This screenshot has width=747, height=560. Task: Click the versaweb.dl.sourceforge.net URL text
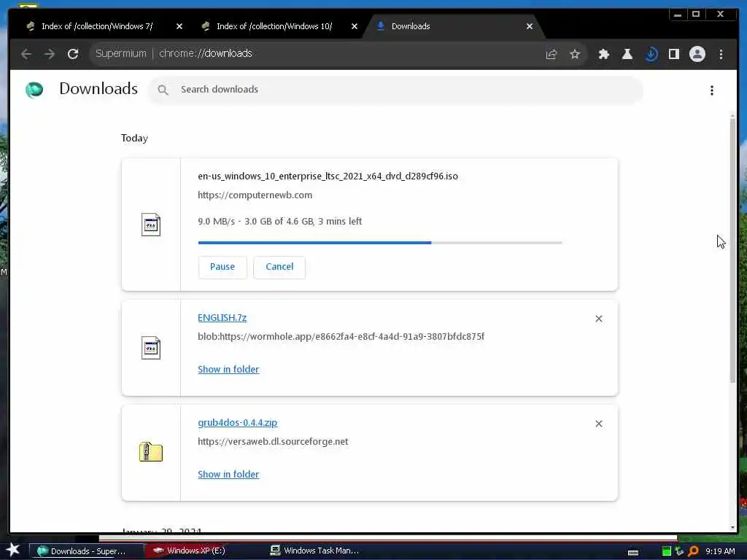point(273,442)
